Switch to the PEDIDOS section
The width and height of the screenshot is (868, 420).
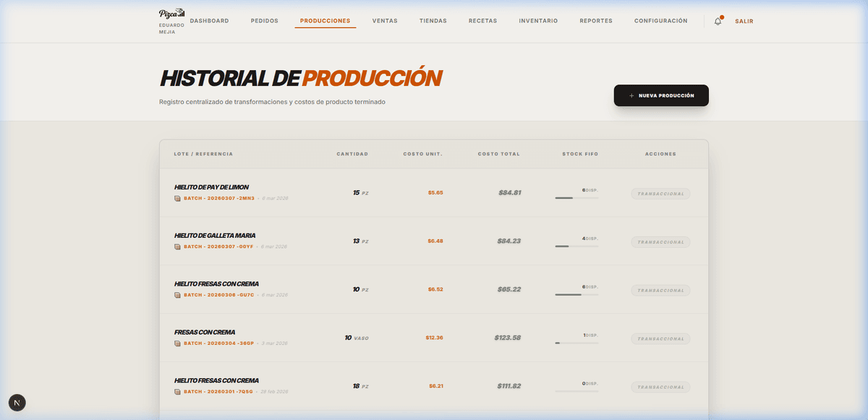[x=264, y=20]
